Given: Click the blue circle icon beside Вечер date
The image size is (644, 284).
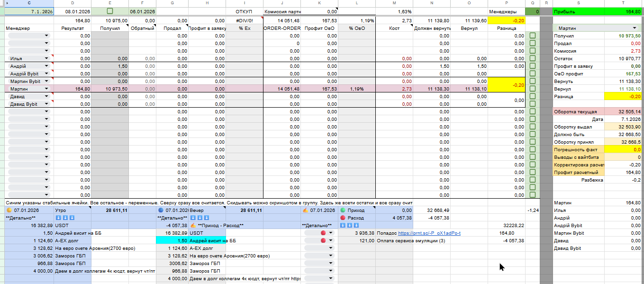Looking at the screenshot, I should [x=161, y=210].
